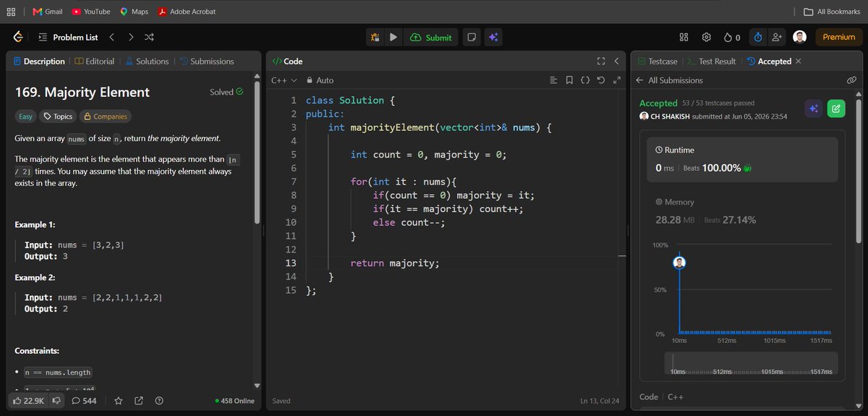Image resolution: width=868 pixels, height=416 pixels.
Task: Click the '458 Online' indicator
Action: [x=235, y=401]
